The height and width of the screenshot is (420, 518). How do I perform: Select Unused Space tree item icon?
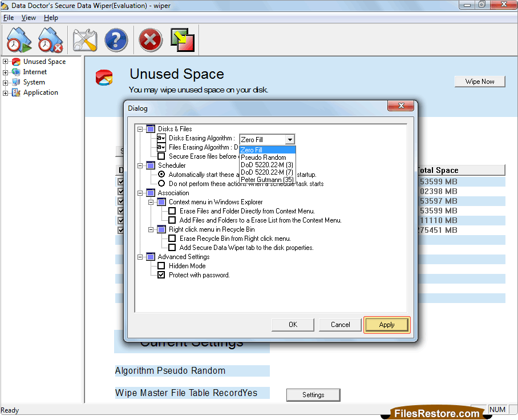[x=16, y=62]
